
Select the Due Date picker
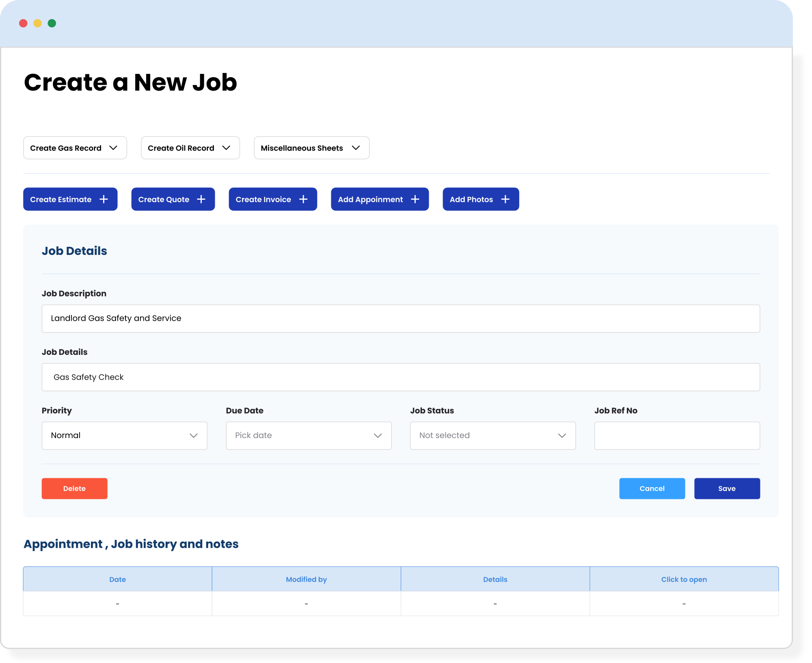(308, 435)
